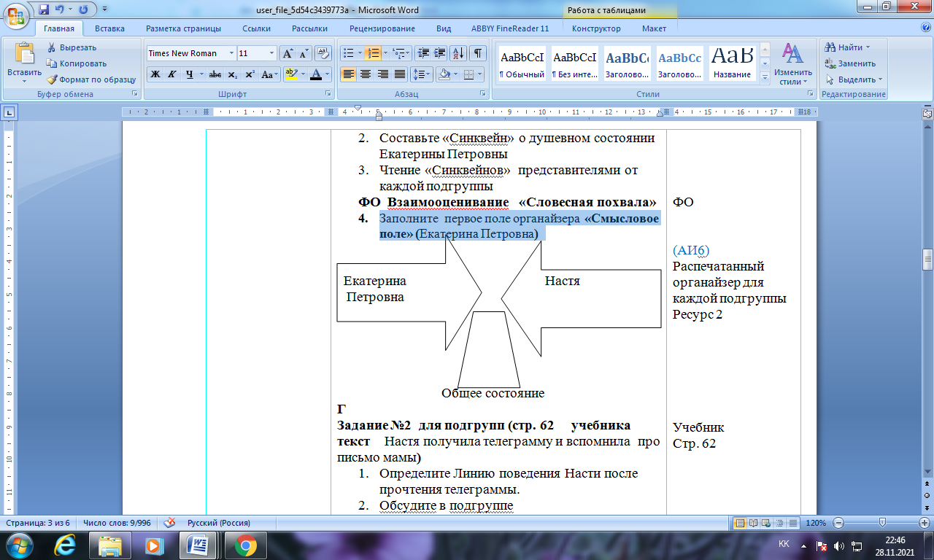Click the bullet list icon
Viewport: 934px width, 560px height.
coord(349,53)
